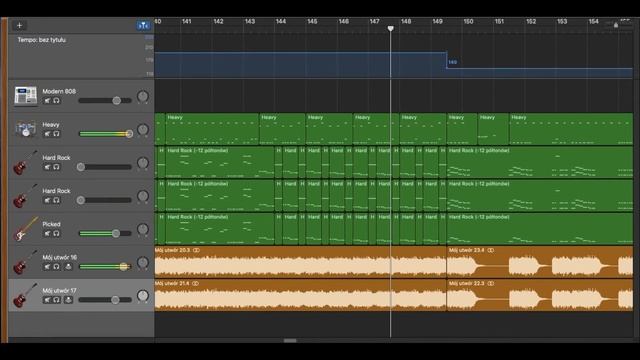Toggle input monitoring on Mój utwór 16
This screenshot has width=640, height=360.
[x=69, y=267]
